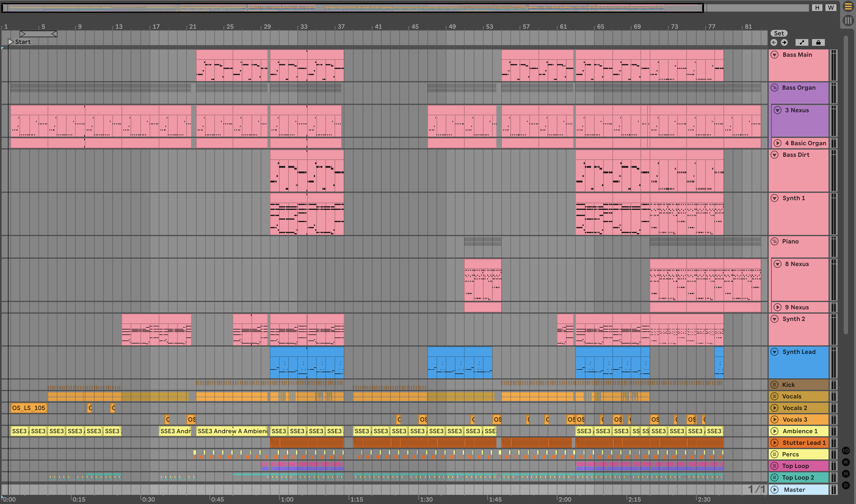Select the Stutter Lead 1 track header

[803, 443]
